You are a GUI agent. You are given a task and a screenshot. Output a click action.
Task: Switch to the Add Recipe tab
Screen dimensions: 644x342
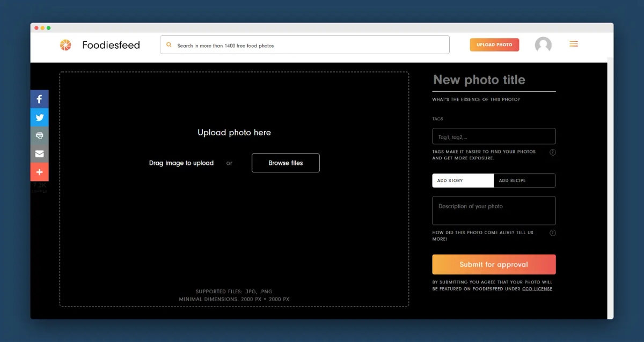coord(525,180)
